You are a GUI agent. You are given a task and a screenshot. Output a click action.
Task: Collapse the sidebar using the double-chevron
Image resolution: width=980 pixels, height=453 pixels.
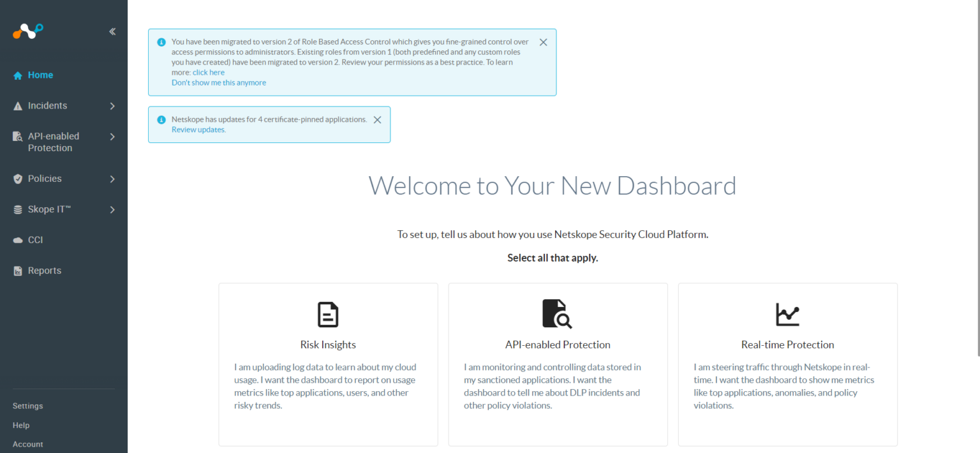112,31
